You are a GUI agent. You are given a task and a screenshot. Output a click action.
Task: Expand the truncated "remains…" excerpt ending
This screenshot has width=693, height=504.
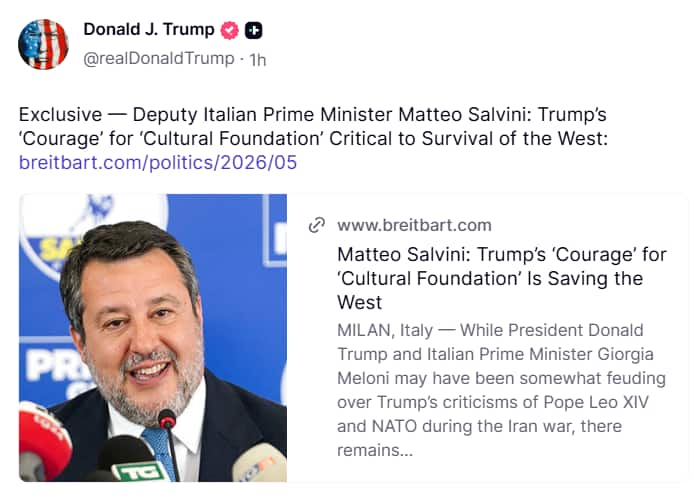coord(375,450)
